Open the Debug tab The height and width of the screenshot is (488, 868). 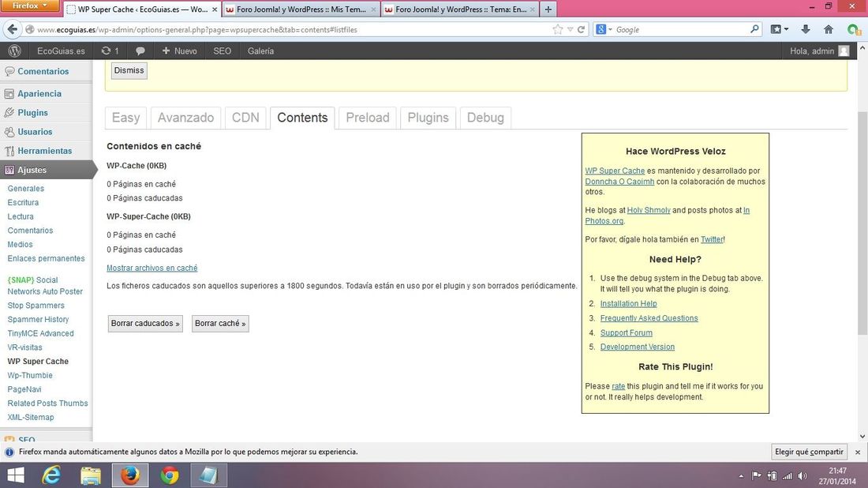(x=485, y=118)
